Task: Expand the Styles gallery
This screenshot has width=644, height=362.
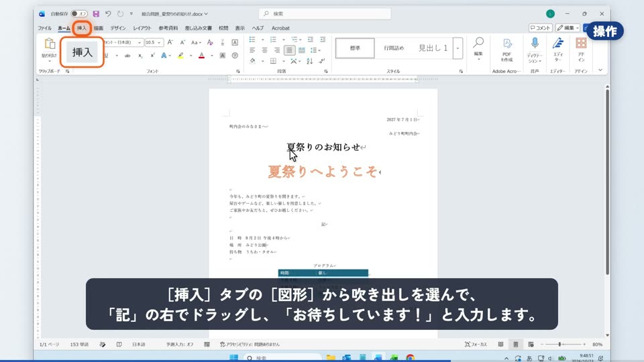Action: [x=458, y=48]
